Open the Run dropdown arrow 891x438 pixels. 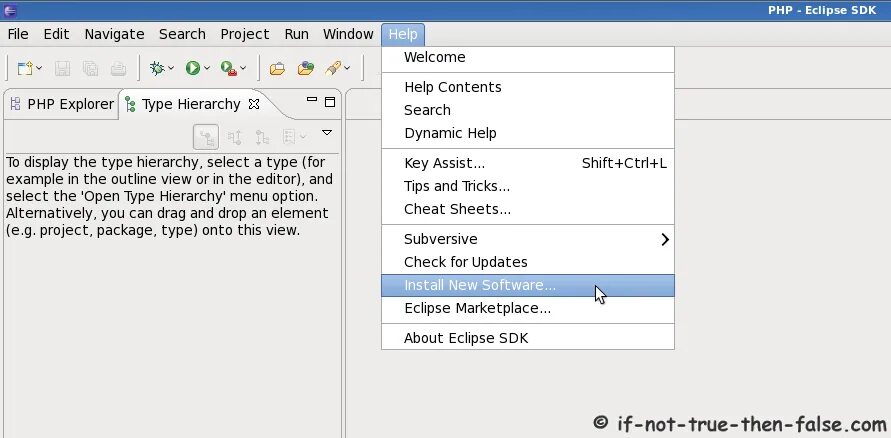point(206,68)
